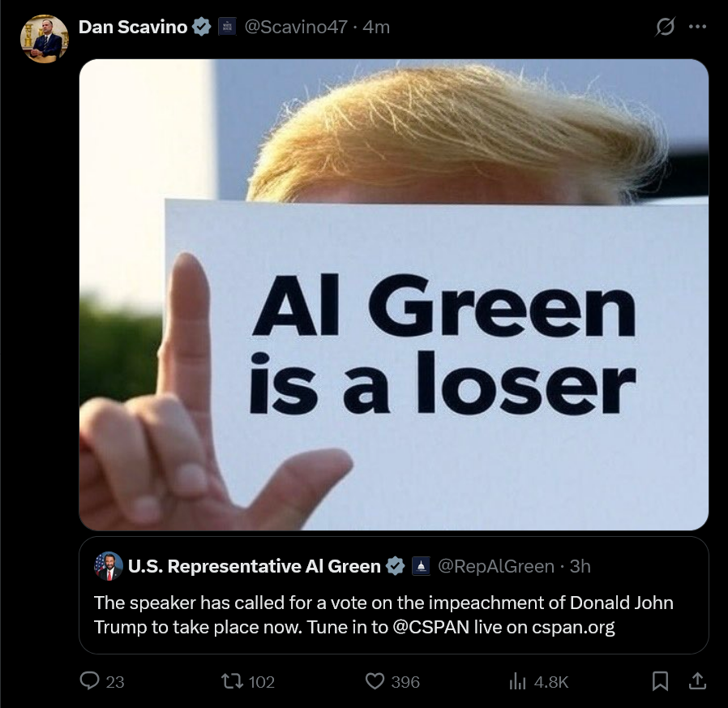
Task: Open the three-dot more options menu
Action: (697, 27)
